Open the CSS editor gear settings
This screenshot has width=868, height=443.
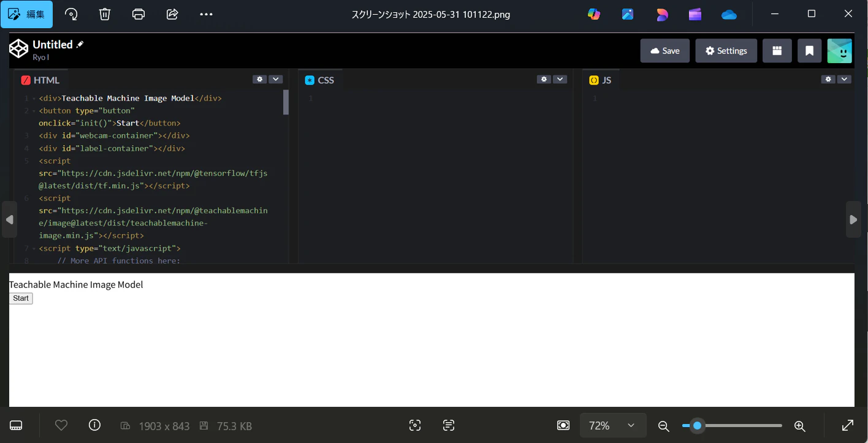click(544, 79)
